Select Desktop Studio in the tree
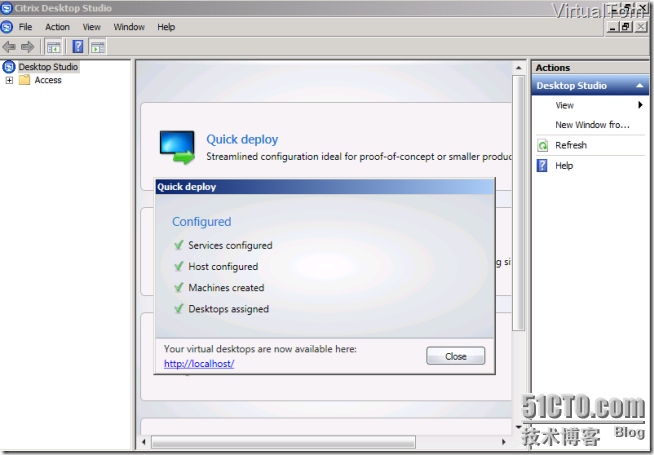 (x=48, y=67)
